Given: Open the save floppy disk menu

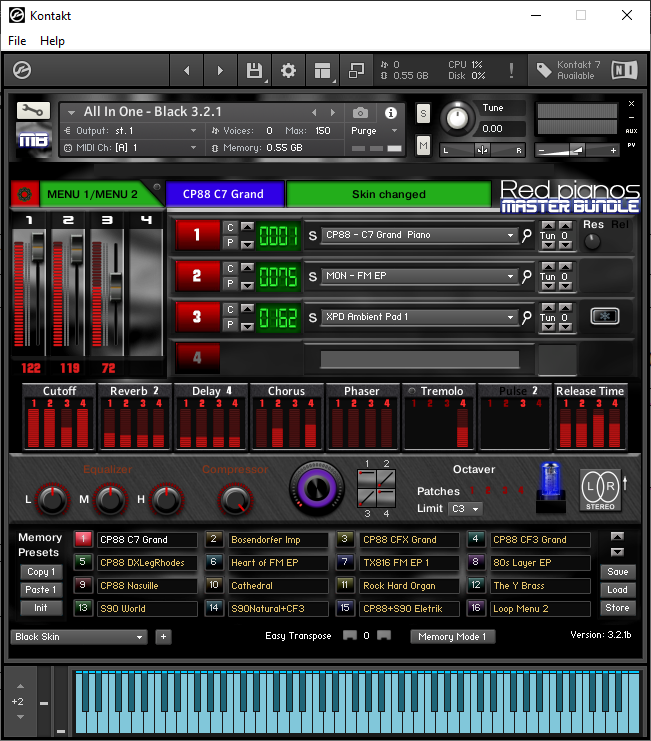Looking at the screenshot, I should point(254,70).
